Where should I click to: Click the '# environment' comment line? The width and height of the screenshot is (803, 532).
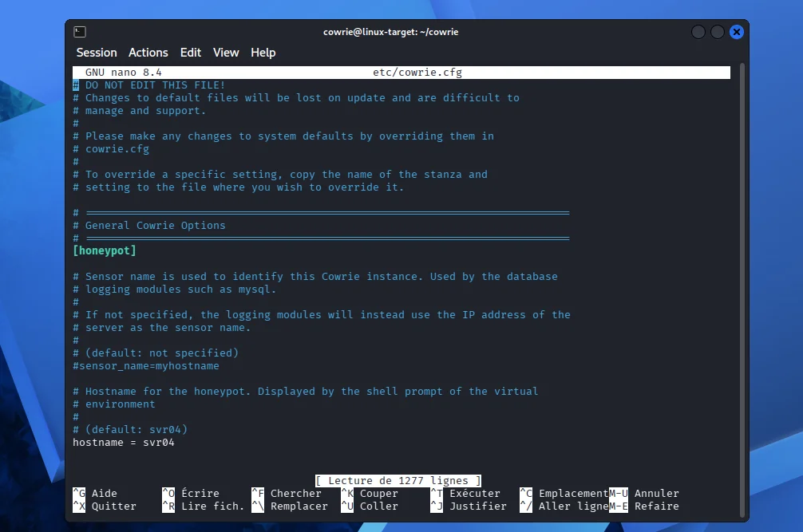pos(113,404)
